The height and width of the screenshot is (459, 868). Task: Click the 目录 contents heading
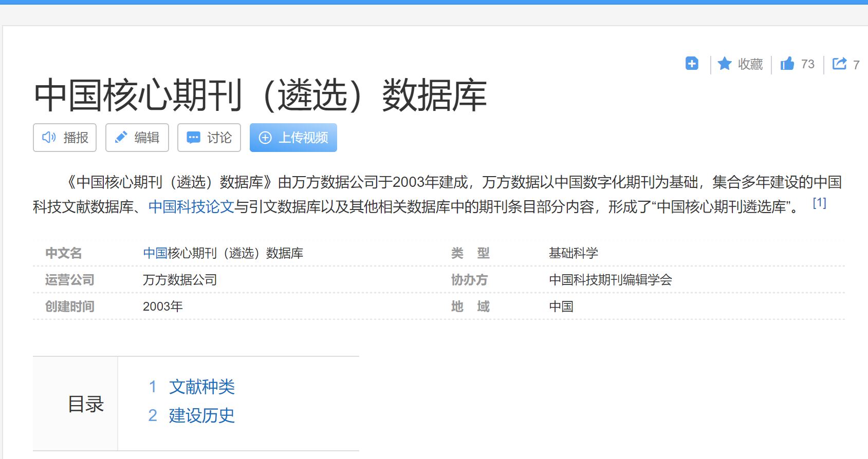coord(86,404)
